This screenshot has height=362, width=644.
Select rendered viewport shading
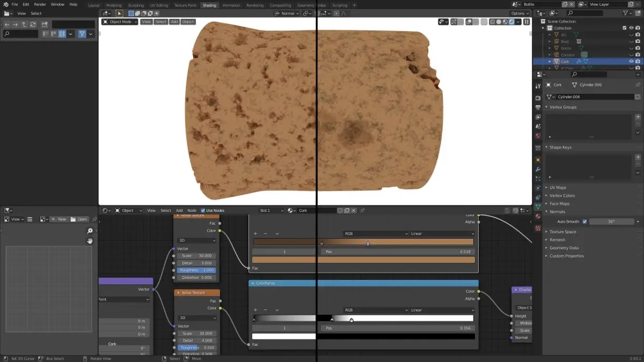click(511, 22)
